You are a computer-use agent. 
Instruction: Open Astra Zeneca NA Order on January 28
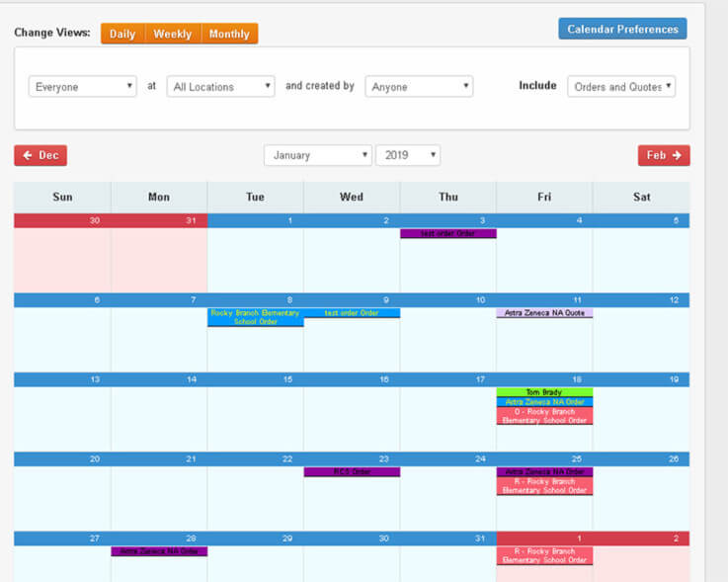pyautogui.click(x=159, y=551)
